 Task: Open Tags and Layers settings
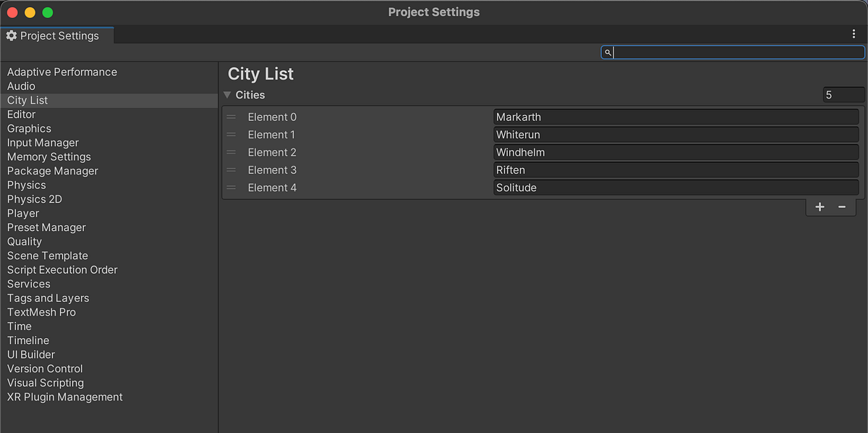pos(48,298)
